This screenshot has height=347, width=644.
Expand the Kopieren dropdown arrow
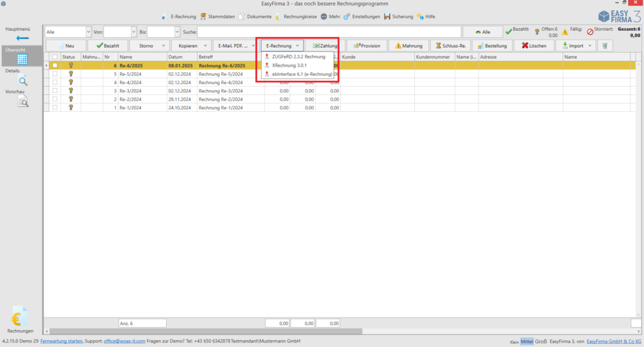(x=206, y=46)
